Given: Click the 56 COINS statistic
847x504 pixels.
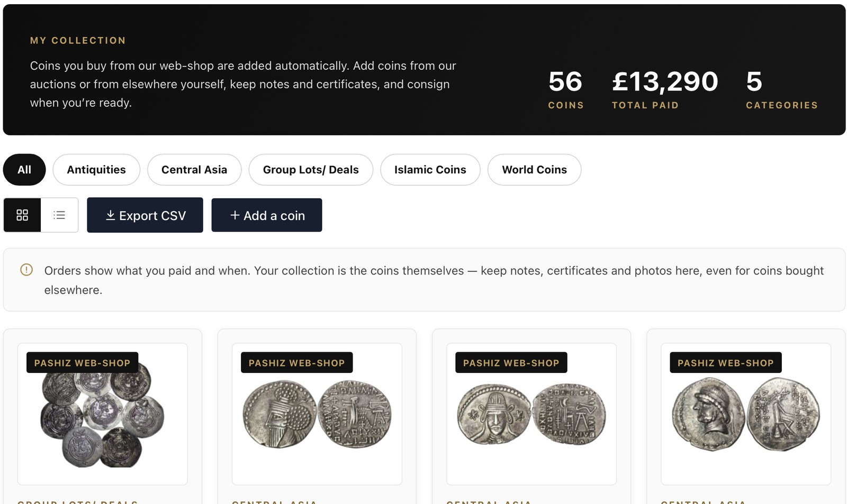Looking at the screenshot, I should tap(566, 89).
